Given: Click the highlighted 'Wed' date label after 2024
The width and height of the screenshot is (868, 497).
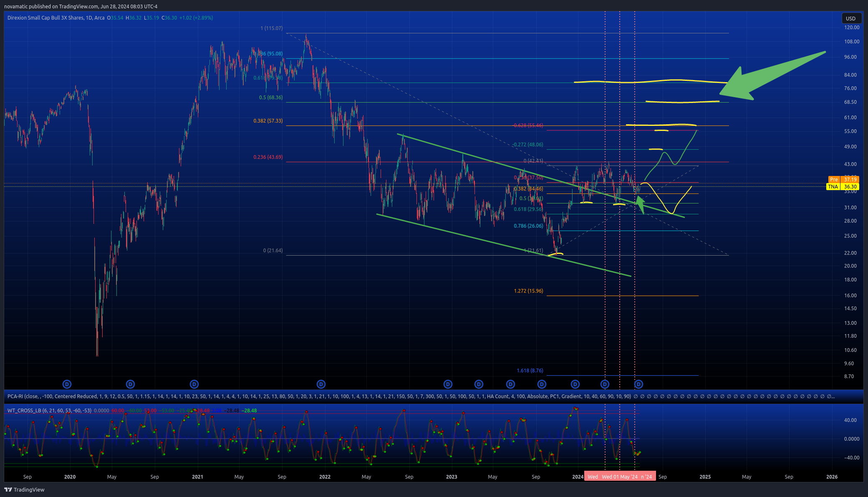Looking at the screenshot, I should 593,477.
